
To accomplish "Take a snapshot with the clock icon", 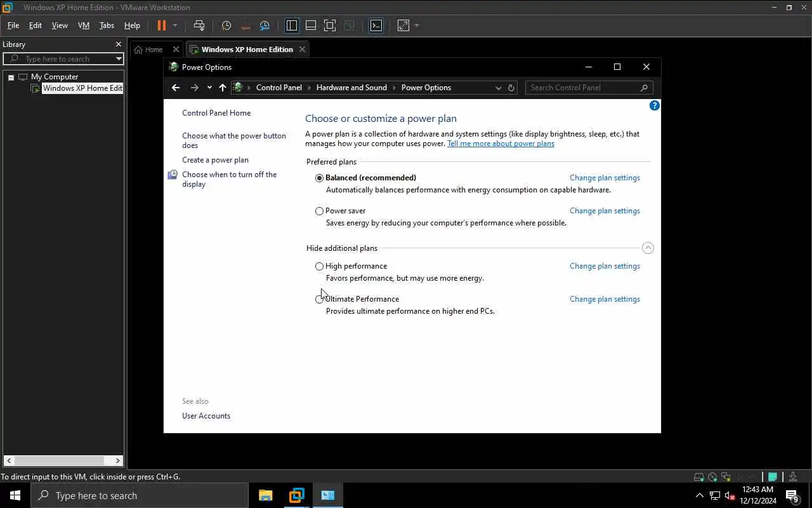I will tap(226, 25).
